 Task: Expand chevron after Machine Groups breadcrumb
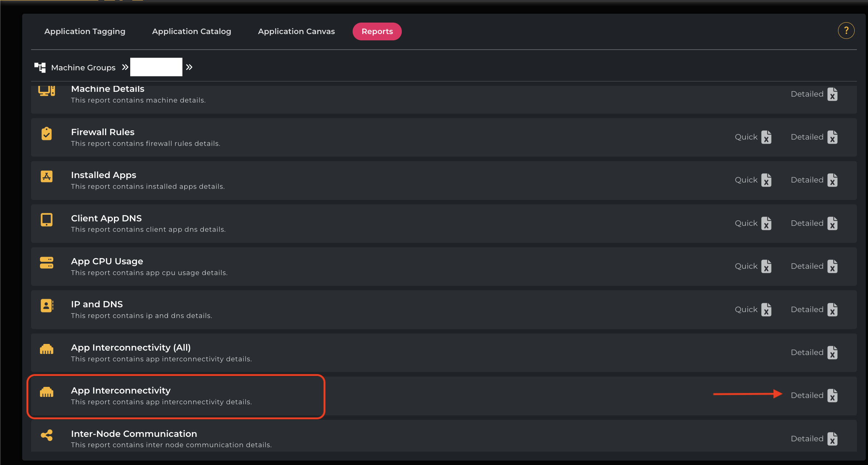pos(125,67)
